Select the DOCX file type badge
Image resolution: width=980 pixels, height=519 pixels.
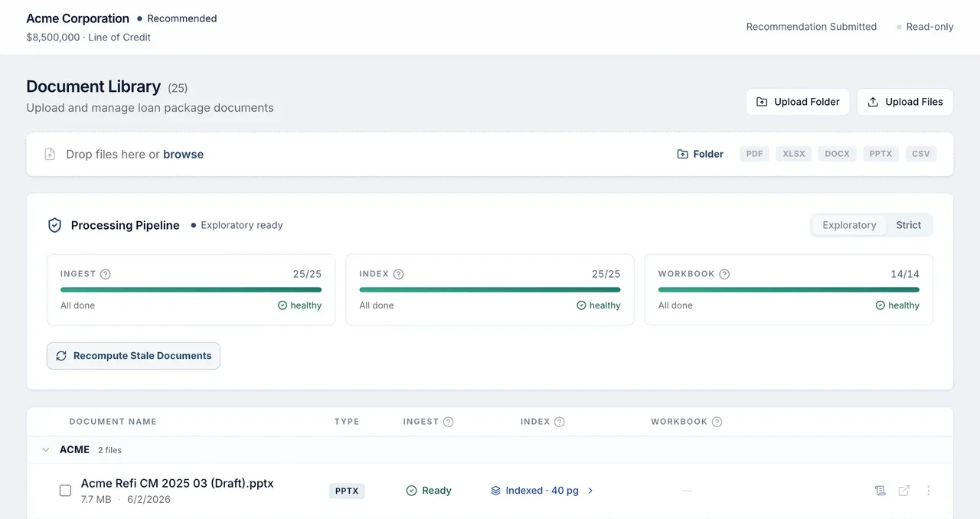[x=837, y=154]
